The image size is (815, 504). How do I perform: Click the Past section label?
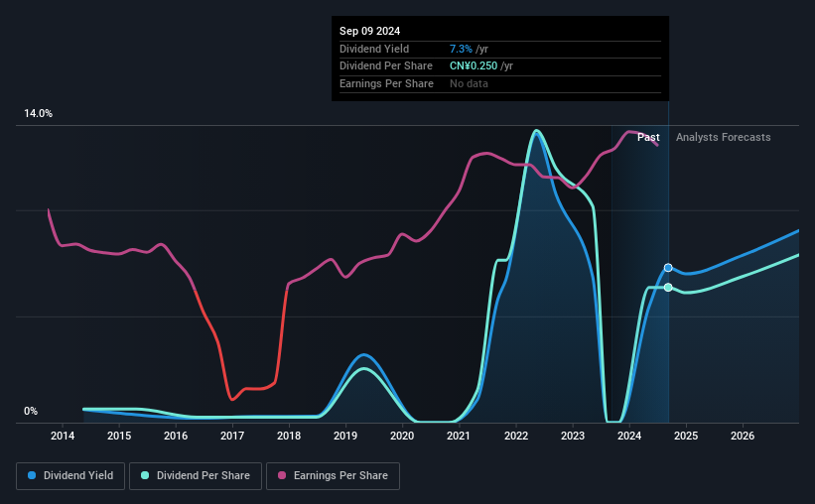point(648,137)
